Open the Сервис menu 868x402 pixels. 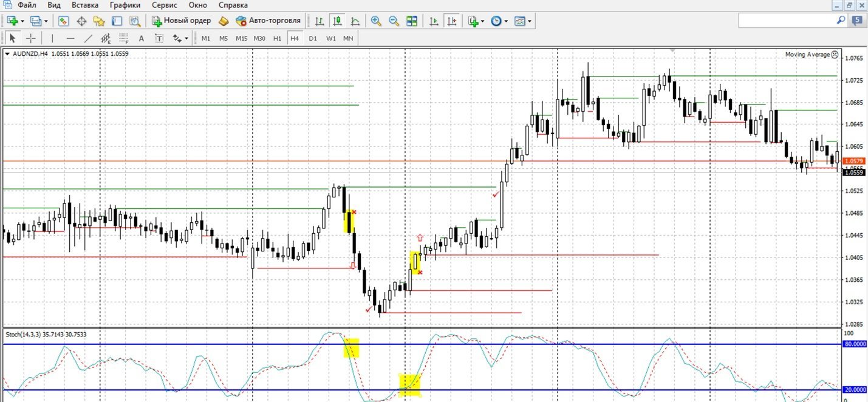click(165, 5)
